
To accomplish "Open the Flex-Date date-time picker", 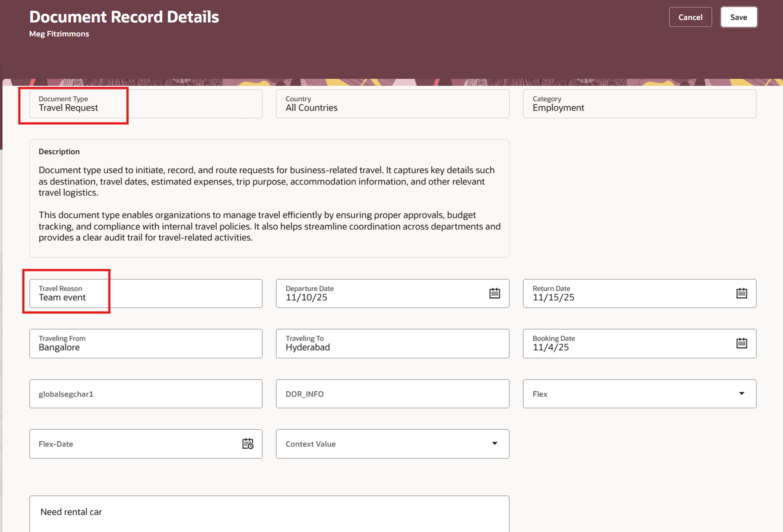I will [248, 444].
